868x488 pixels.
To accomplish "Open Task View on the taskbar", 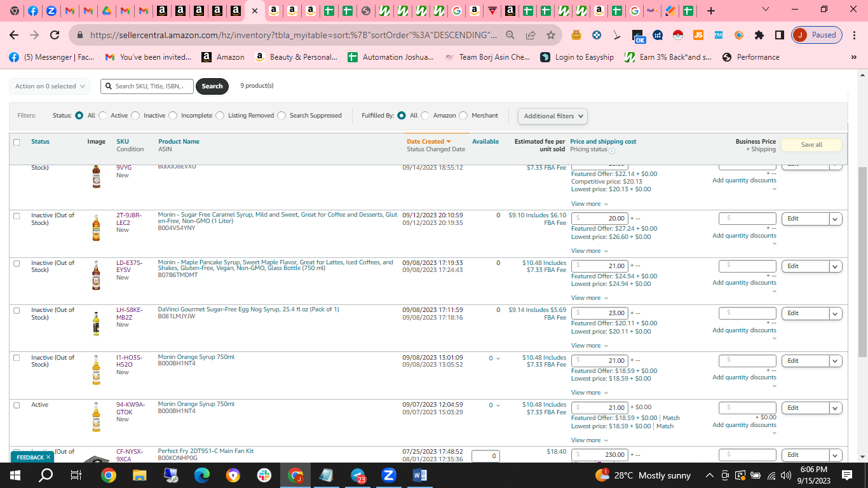I will (76, 475).
